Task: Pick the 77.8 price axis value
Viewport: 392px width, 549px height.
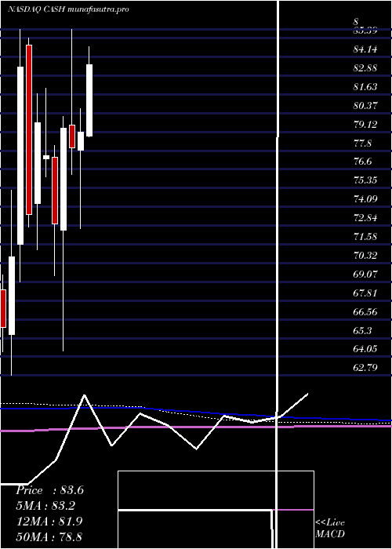Action: (362, 144)
